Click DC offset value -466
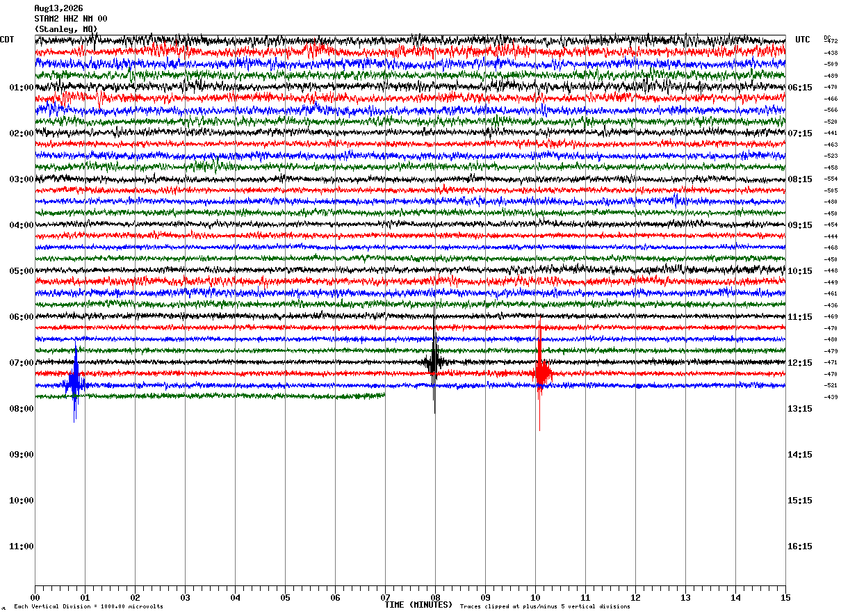 tap(831, 99)
